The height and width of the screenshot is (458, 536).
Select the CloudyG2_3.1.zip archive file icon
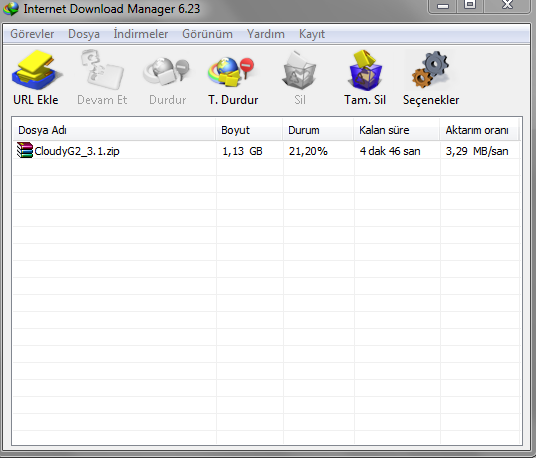click(25, 150)
